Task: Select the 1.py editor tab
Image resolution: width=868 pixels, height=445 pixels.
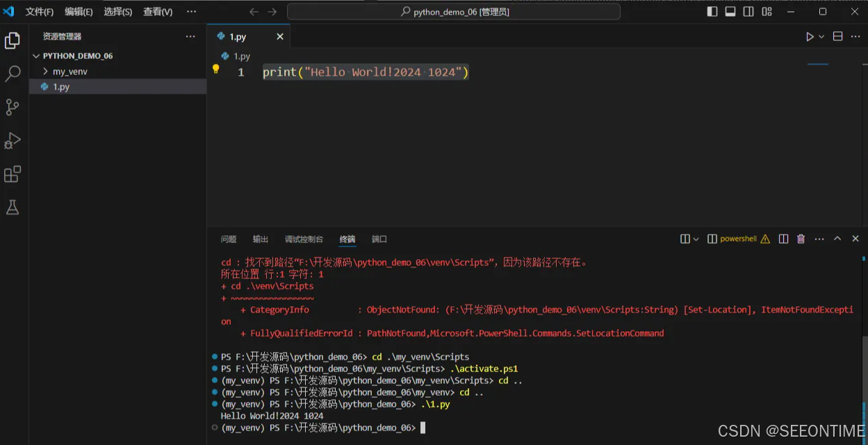Action: [248, 37]
